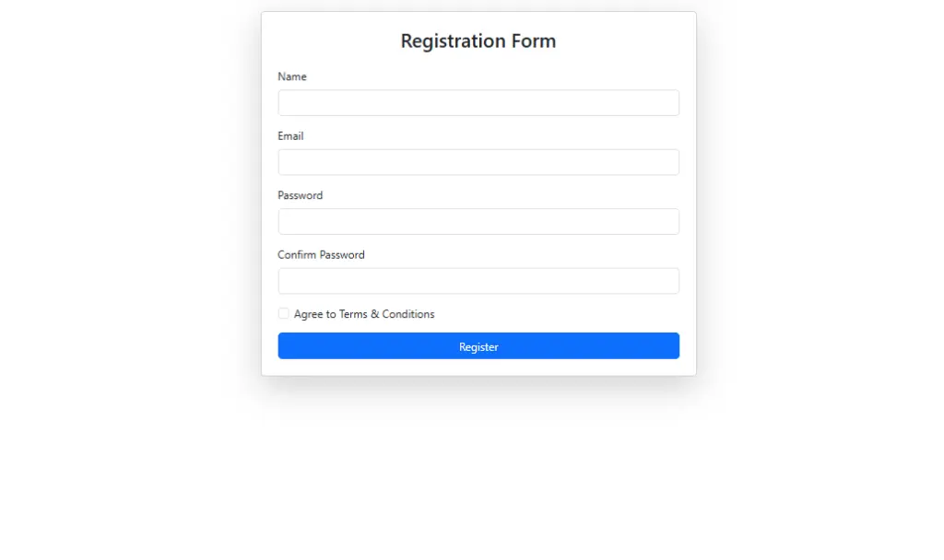Click the Name input field
The width and height of the screenshot is (944, 560).
pos(478,103)
